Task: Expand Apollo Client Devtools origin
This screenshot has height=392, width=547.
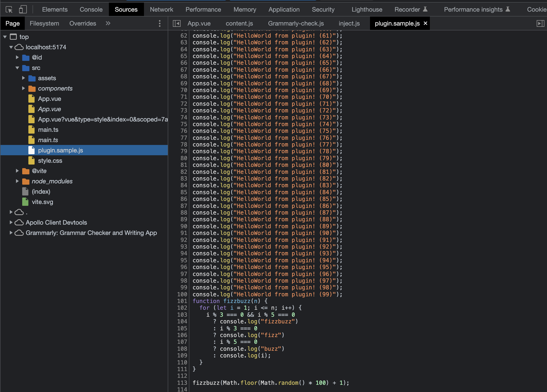Action: click(11, 222)
